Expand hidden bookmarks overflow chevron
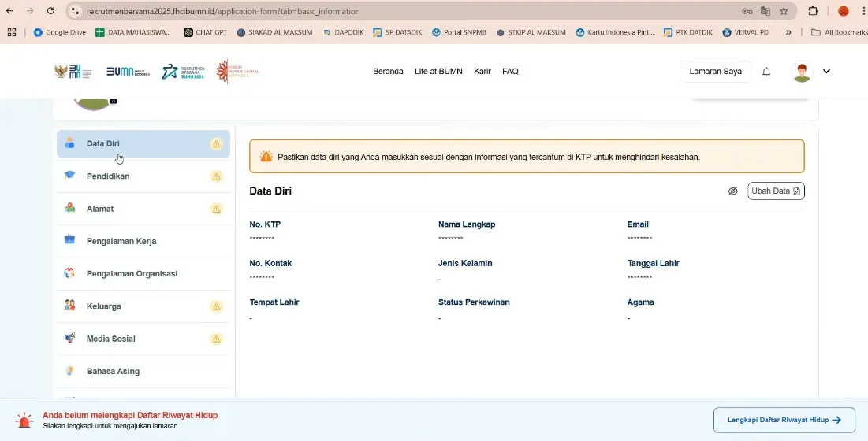 pos(788,32)
